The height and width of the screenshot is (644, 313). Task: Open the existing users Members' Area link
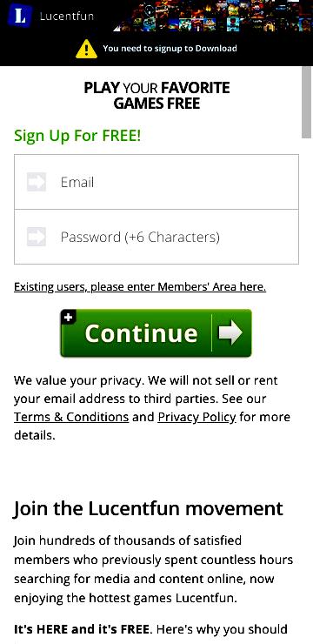140,286
